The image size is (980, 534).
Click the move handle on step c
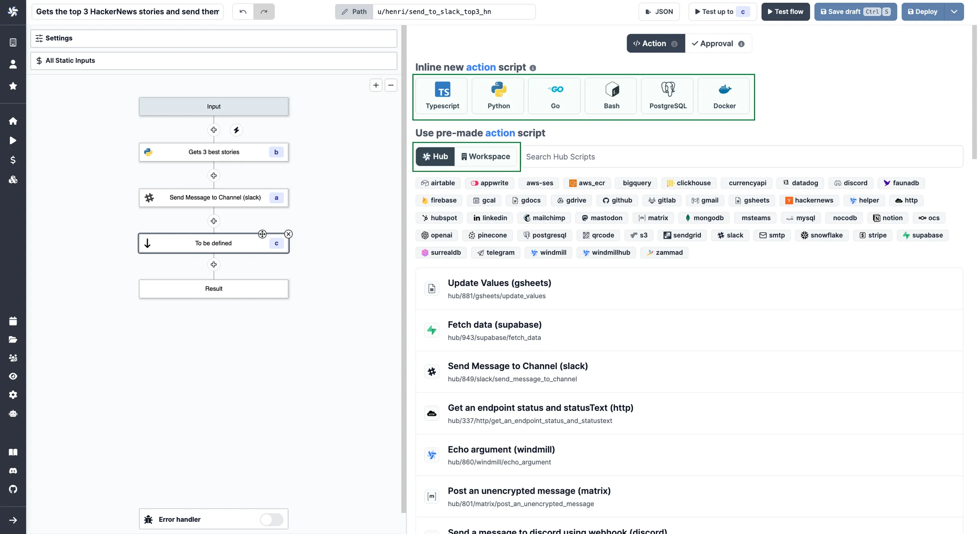point(262,234)
